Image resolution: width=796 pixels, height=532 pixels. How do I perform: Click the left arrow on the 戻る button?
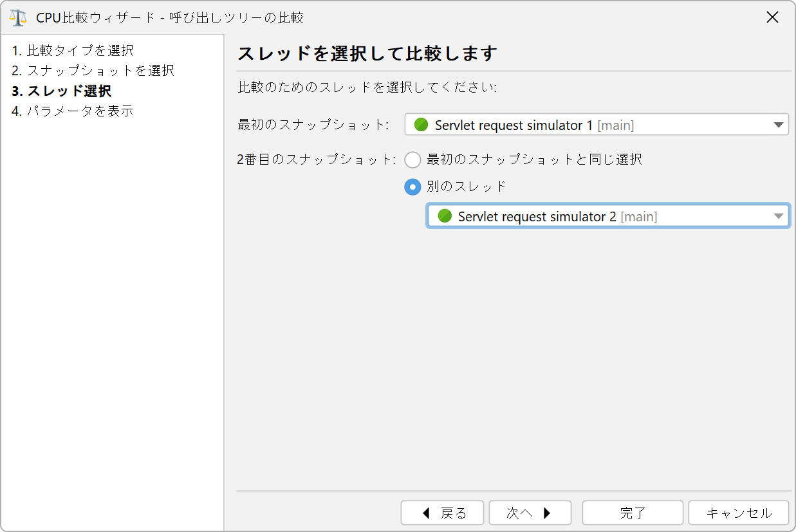pos(426,513)
